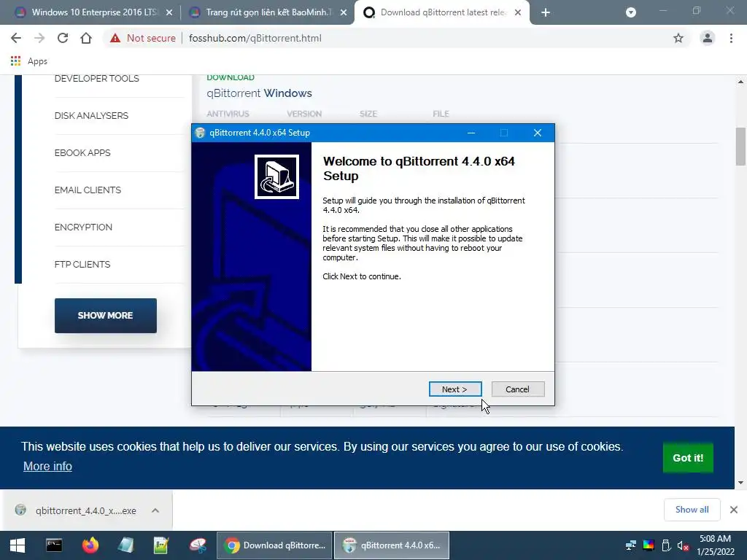This screenshot has width=747, height=560.
Task: Close the Windows 10 Enterprise tab
Action: click(169, 13)
